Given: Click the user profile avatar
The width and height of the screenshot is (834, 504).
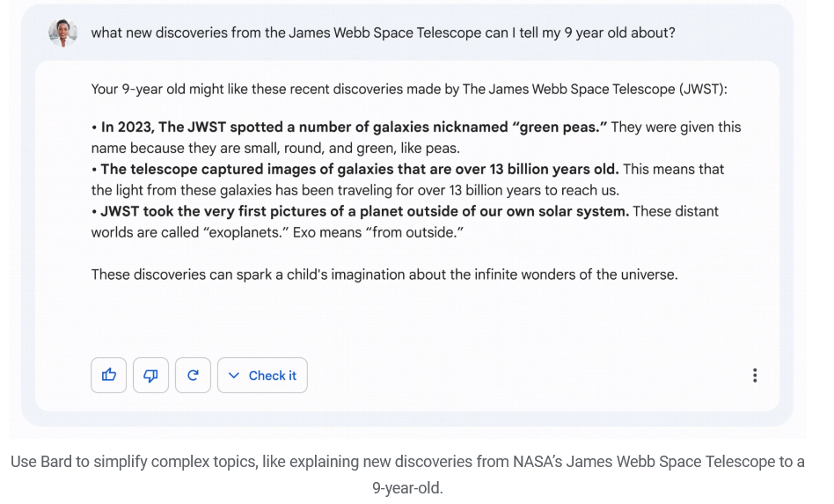Looking at the screenshot, I should point(63,33).
